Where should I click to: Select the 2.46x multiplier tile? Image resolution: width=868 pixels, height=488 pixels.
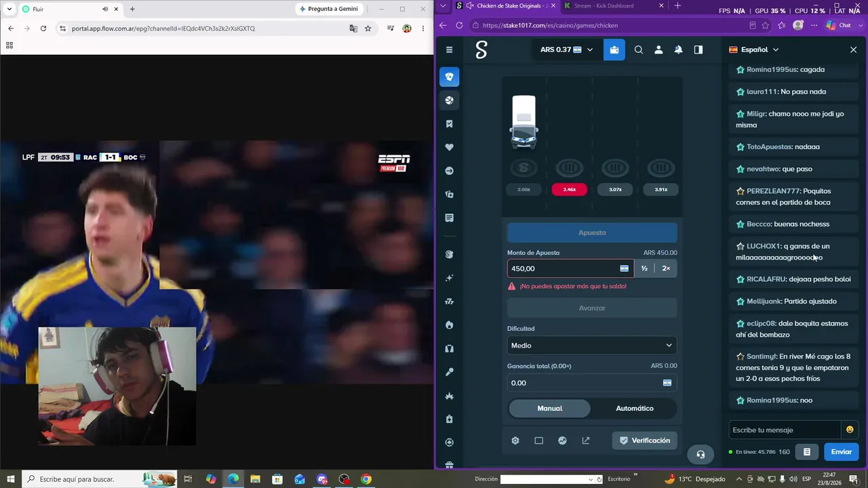tap(570, 190)
